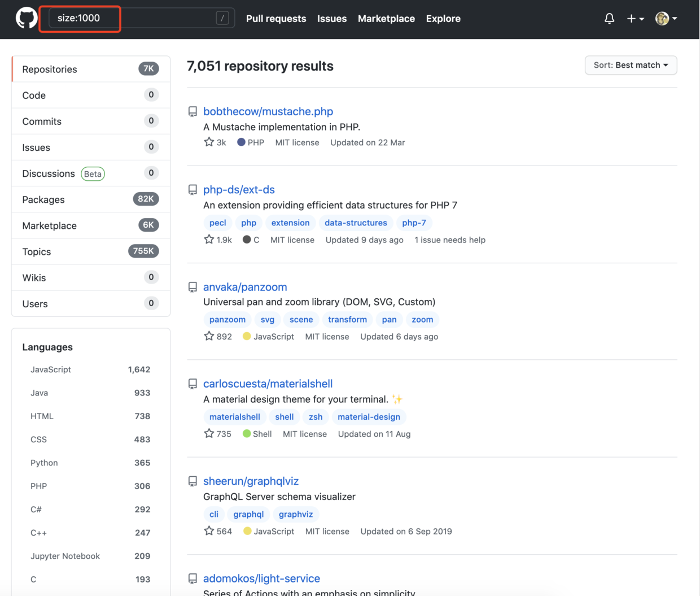The image size is (700, 596).
Task: Expand the Sort: Best match dropdown
Action: [x=631, y=65]
